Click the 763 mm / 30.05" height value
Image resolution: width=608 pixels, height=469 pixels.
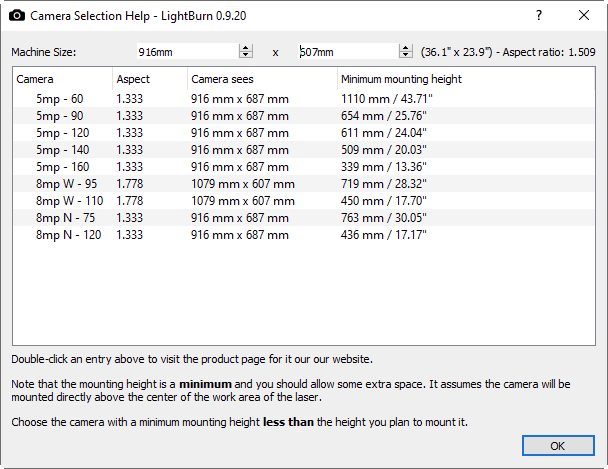point(383,218)
